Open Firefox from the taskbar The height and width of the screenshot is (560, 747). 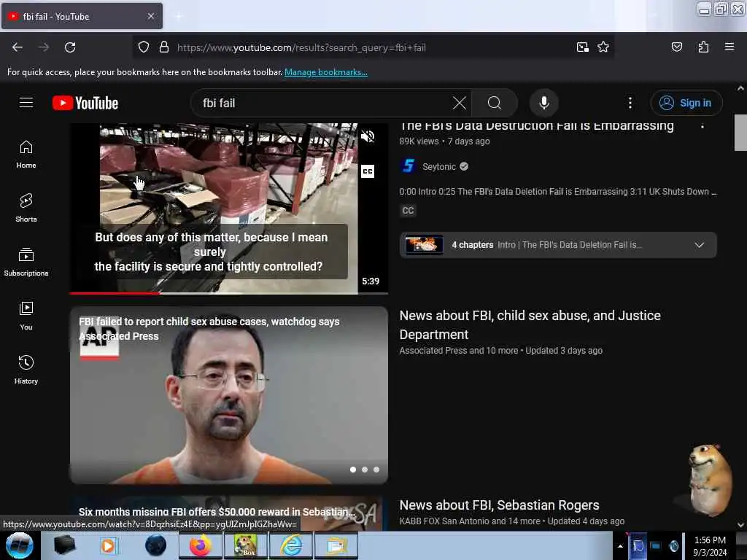coord(201,545)
